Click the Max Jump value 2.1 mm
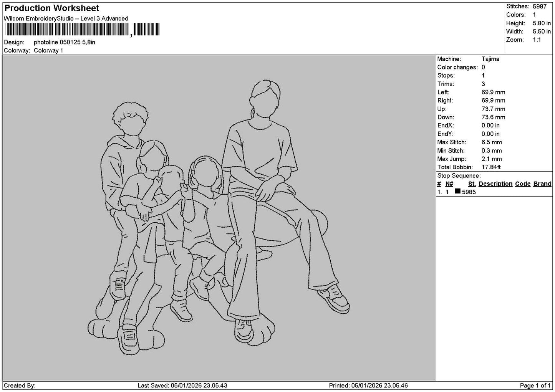 click(492, 159)
